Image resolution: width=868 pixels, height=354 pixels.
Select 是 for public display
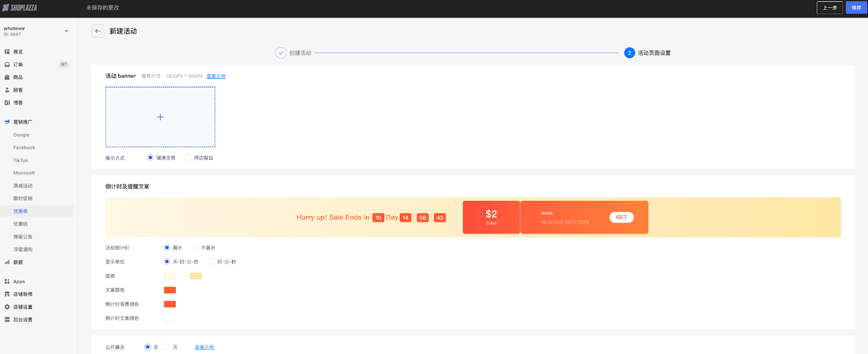click(148, 347)
